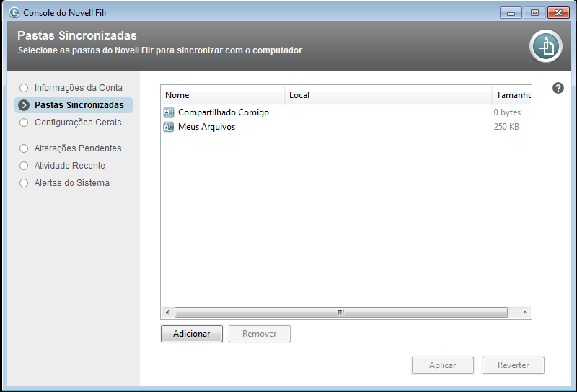Click the Filr icon in title bar
This screenshot has height=392, width=577.
(x=14, y=12)
